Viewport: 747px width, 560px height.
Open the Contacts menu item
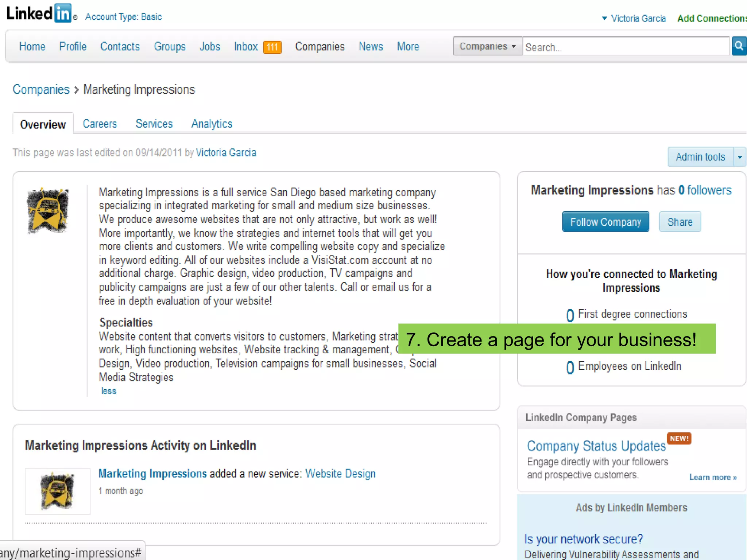120,47
